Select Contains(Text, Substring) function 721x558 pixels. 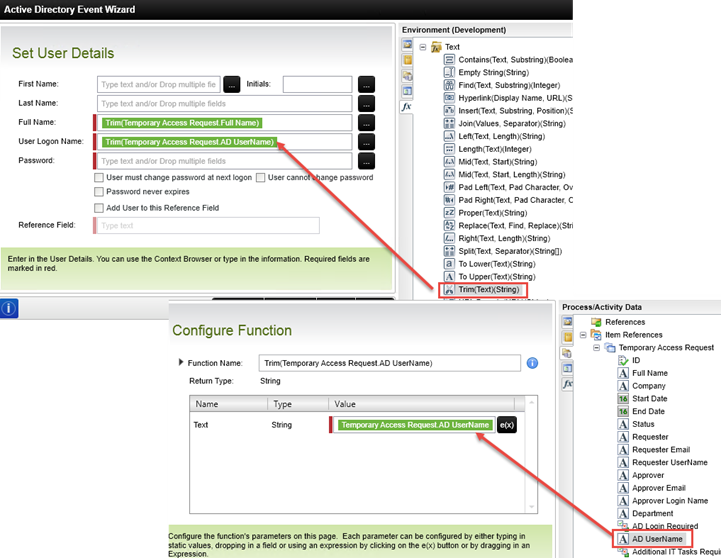508,60
